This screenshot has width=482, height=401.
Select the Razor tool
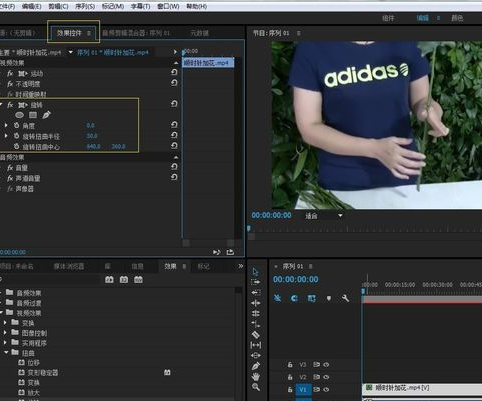255,335
